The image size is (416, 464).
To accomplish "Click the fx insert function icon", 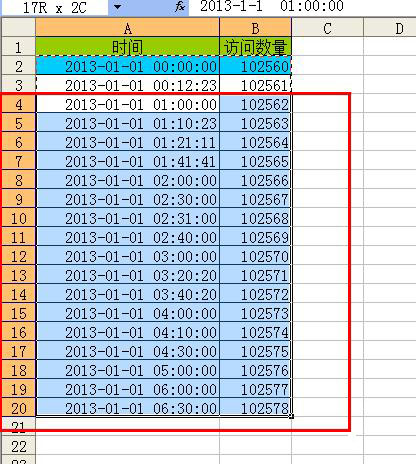I will click(x=180, y=7).
